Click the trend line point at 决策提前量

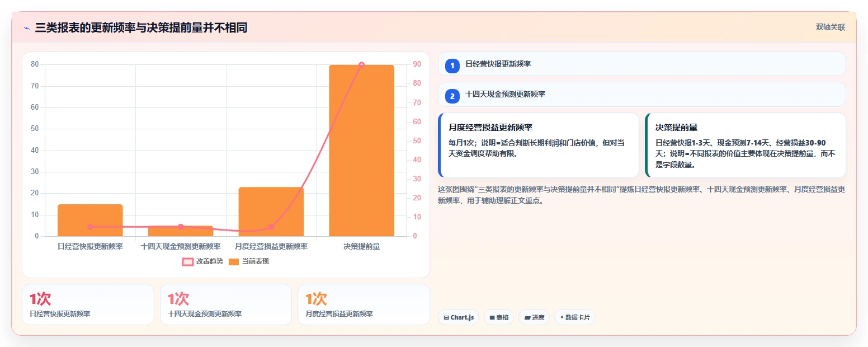[361, 65]
